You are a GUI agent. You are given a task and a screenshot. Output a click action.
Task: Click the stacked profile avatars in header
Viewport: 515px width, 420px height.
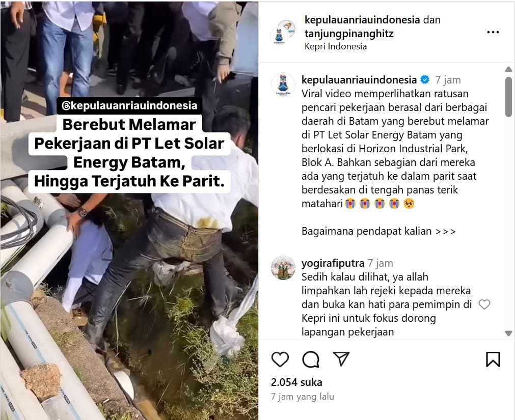coord(283,32)
